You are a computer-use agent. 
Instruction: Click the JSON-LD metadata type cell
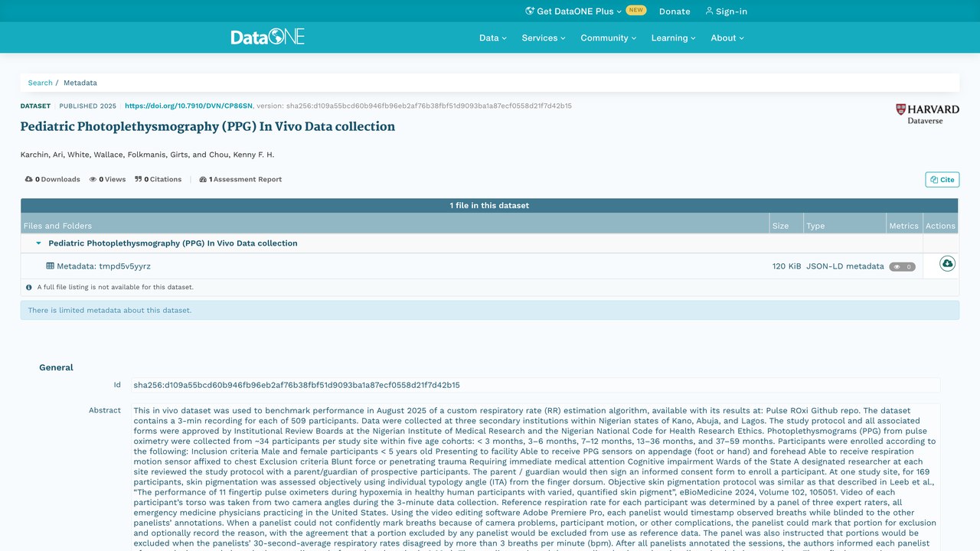click(845, 266)
